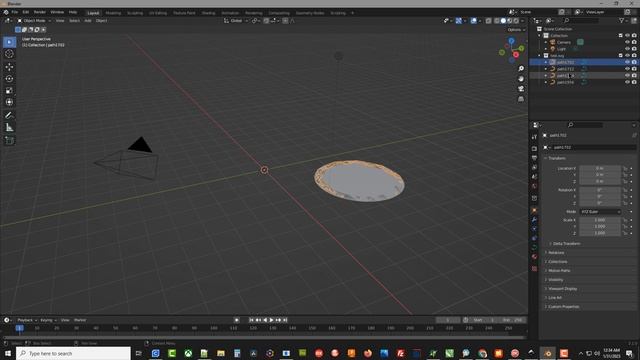Toggle snapping magnet in the viewport header
This screenshot has height=360, width=640.
click(x=266, y=20)
